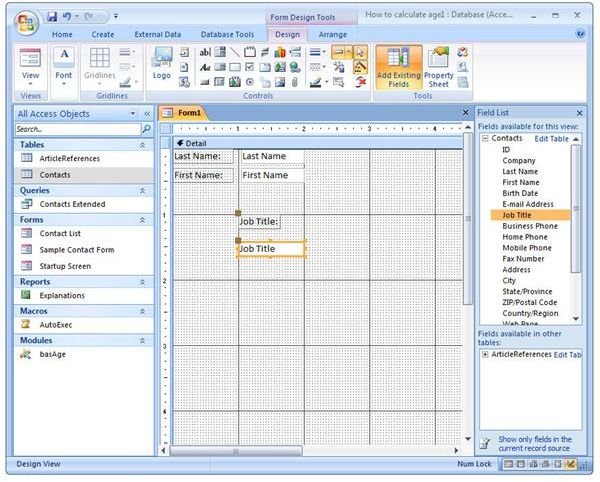Switch to Form View in status bar
600x482 pixels.
click(508, 464)
